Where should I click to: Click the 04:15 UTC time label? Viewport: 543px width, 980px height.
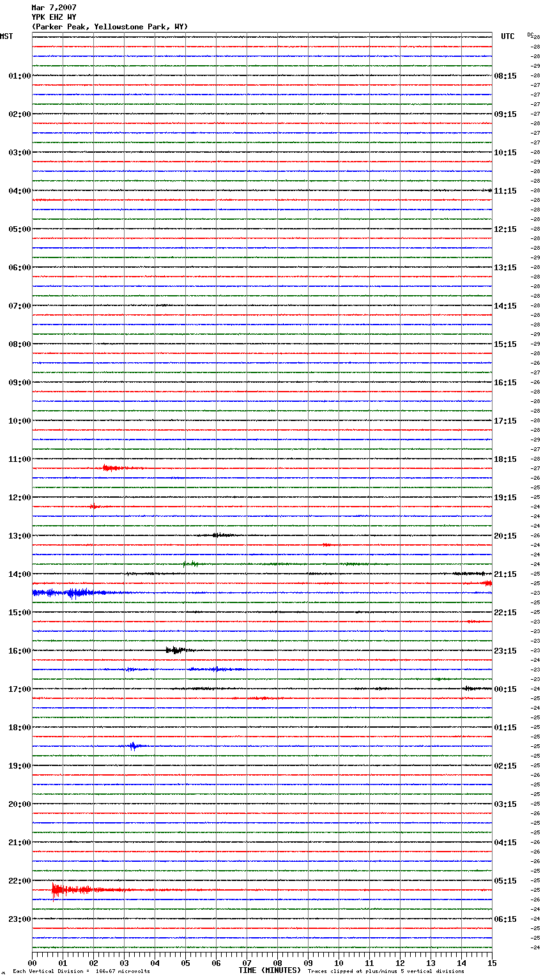pos(505,843)
